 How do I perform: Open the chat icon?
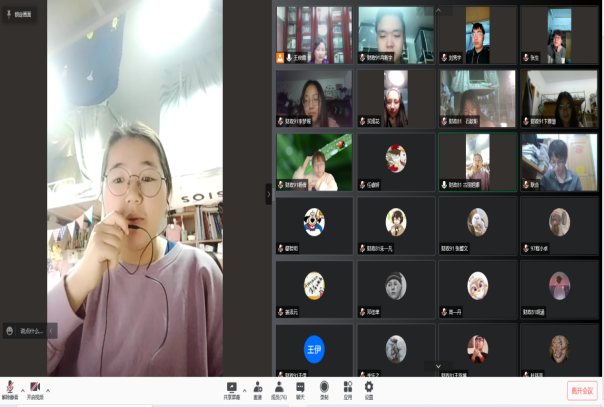point(301,387)
